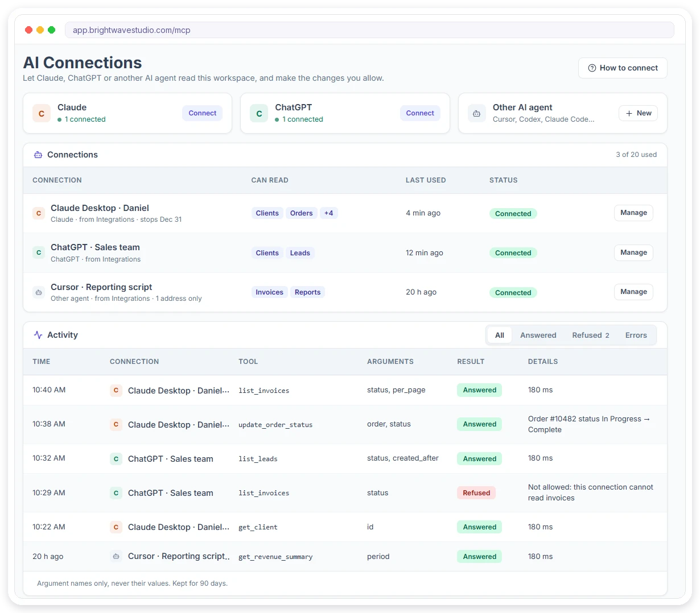700x613 pixels.
Task: Click the ChatGPT · Sales team connection icon
Action: click(x=39, y=252)
